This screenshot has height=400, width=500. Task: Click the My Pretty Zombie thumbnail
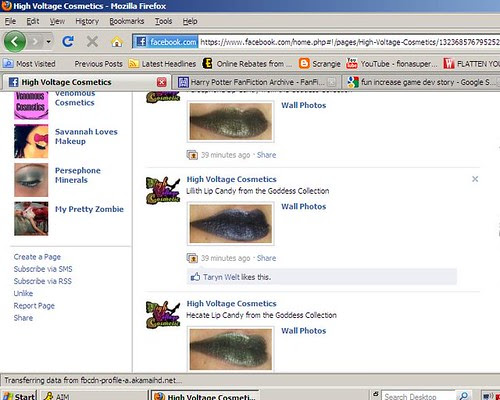point(31,219)
